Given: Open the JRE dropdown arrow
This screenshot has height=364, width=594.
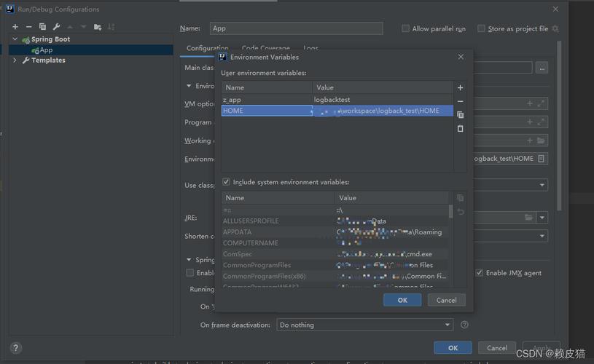Looking at the screenshot, I should point(542,218).
